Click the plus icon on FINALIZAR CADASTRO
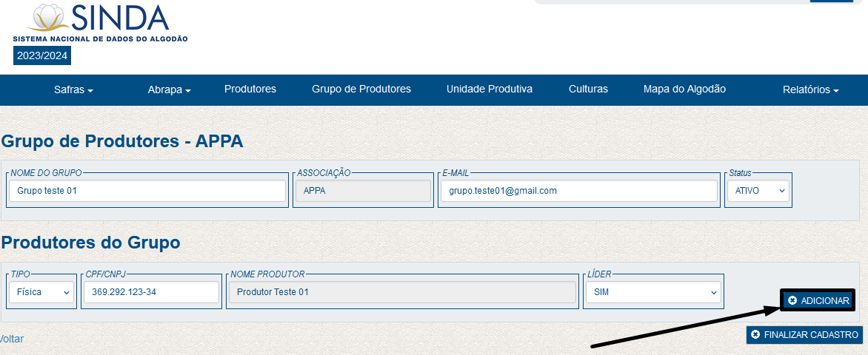Image resolution: width=868 pixels, height=355 pixels. tap(755, 335)
